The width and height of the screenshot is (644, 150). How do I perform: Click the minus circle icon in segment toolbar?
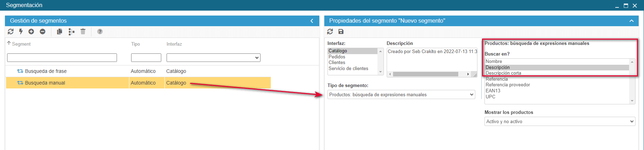tap(43, 31)
